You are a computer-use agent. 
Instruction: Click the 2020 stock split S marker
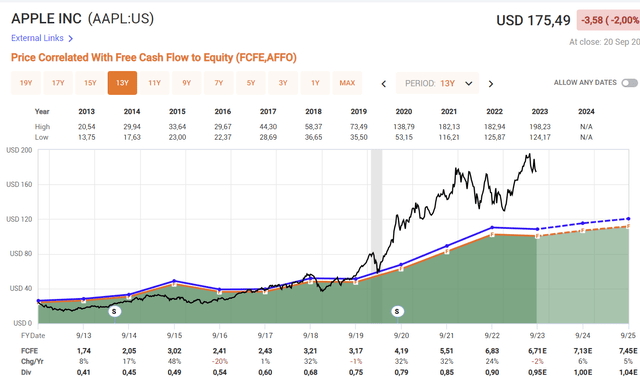tap(398, 311)
